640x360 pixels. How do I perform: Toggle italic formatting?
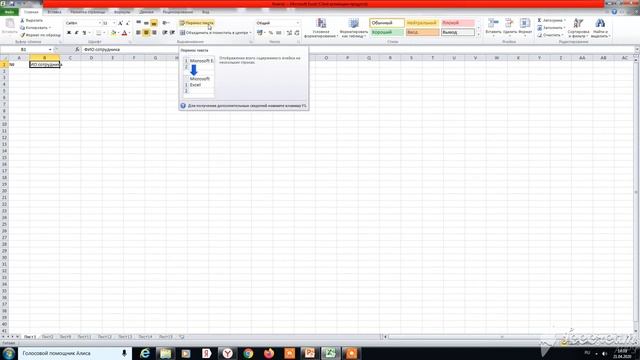[76, 33]
